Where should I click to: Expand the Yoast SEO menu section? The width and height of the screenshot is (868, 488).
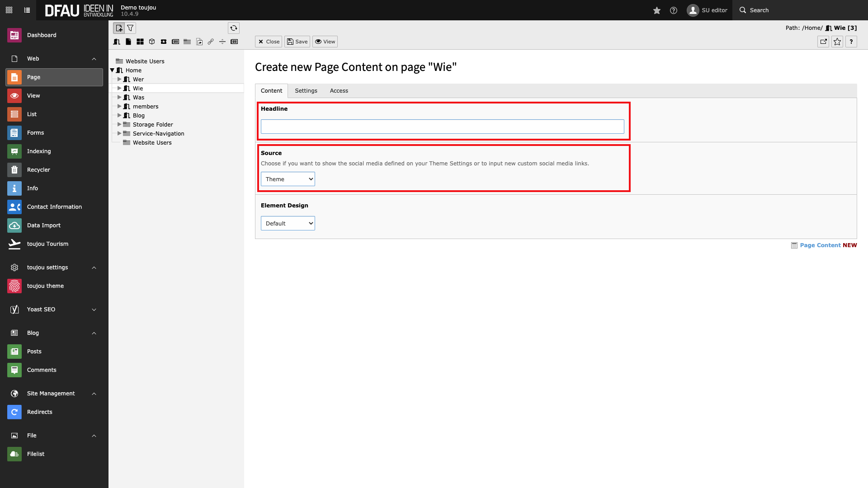[94, 310]
